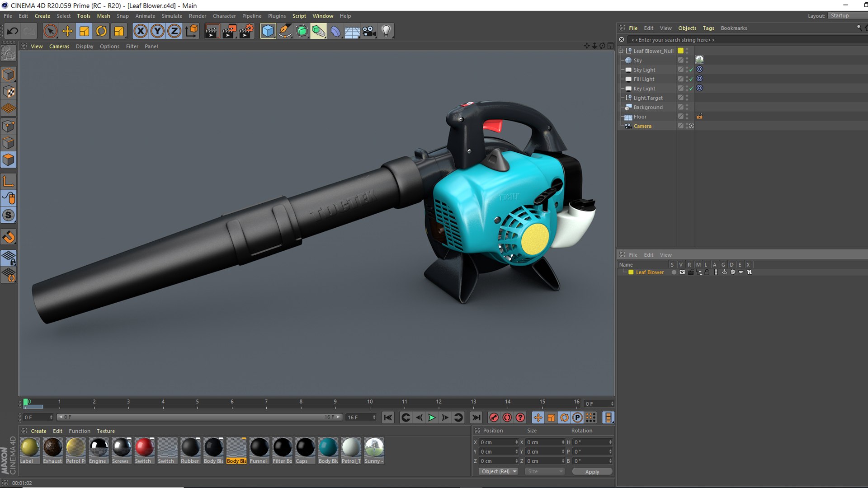Toggle Leaf Blower layer view eye icon
Screen dimensions: 868x488
(x=682, y=272)
